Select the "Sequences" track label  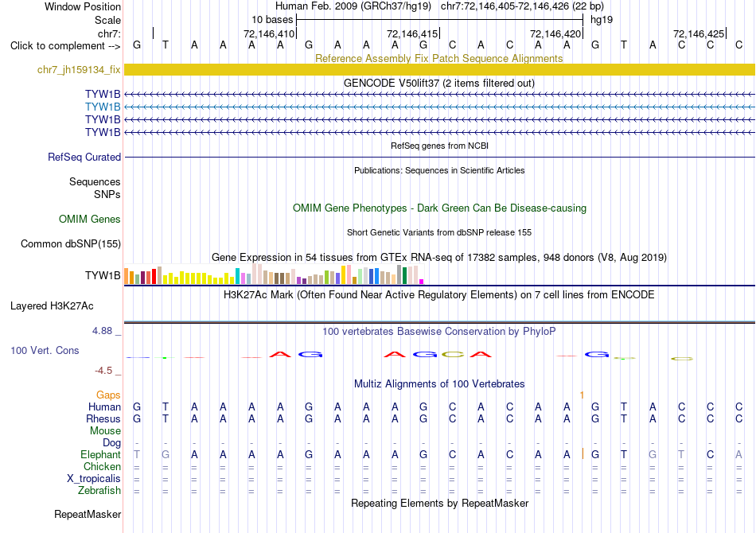tap(95, 181)
